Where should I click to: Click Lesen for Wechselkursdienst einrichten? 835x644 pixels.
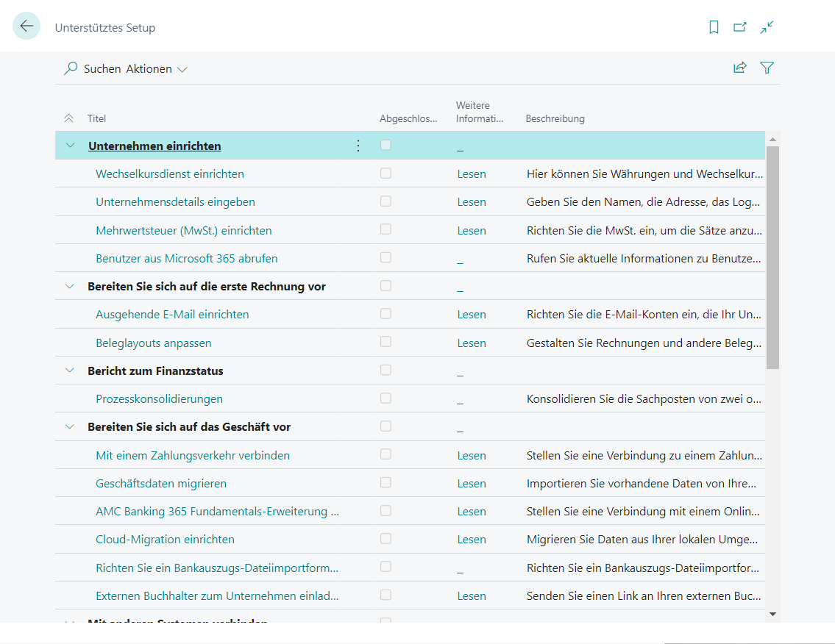[472, 174]
